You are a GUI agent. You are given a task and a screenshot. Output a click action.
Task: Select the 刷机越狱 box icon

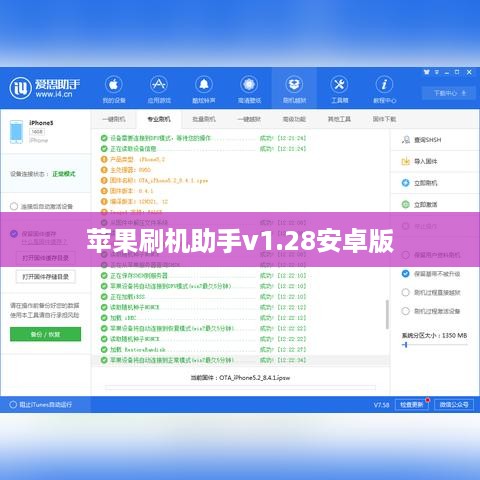pos(294,84)
